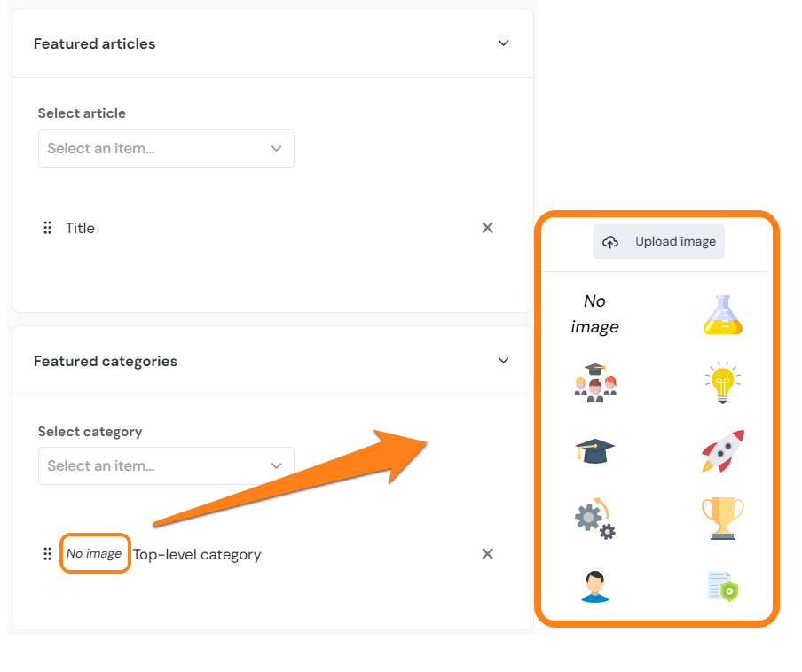
Task: Choose the document with shield icon
Action: tap(722, 587)
